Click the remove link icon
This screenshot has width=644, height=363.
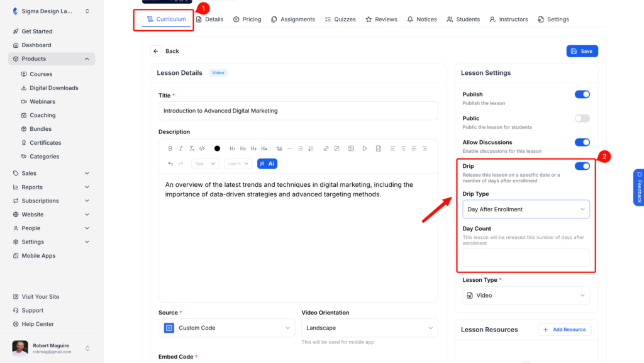tap(337, 148)
